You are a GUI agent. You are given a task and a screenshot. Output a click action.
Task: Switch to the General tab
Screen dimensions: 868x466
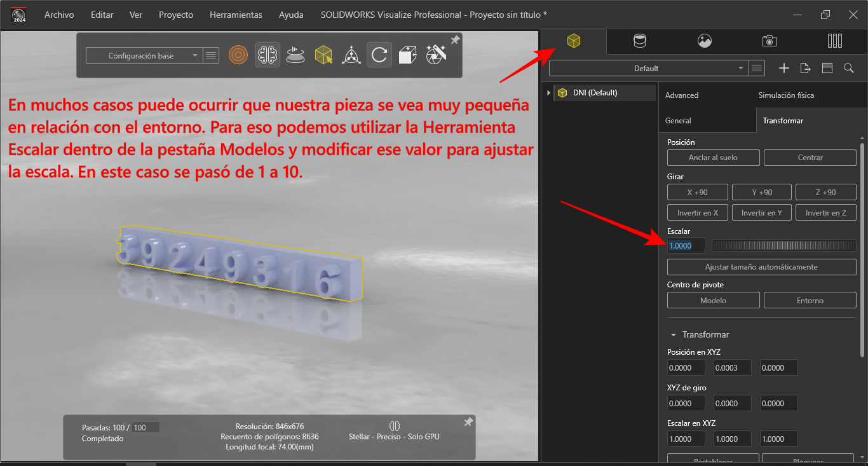pyautogui.click(x=678, y=121)
